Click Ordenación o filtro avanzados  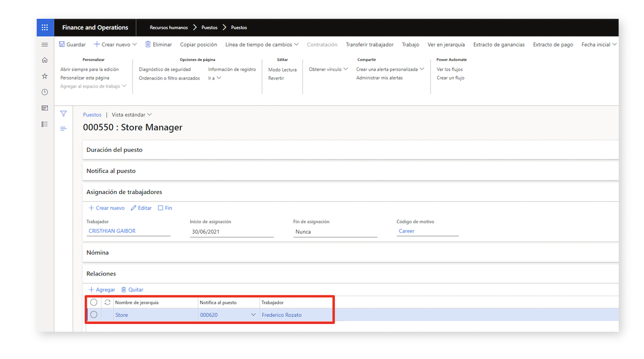click(170, 78)
